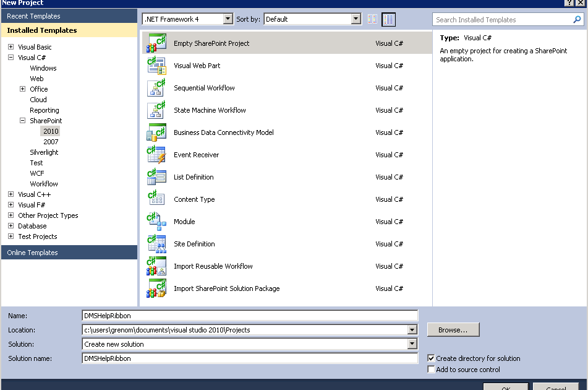Collapse the SharePoint tree node
The image size is (588, 390).
(x=22, y=121)
